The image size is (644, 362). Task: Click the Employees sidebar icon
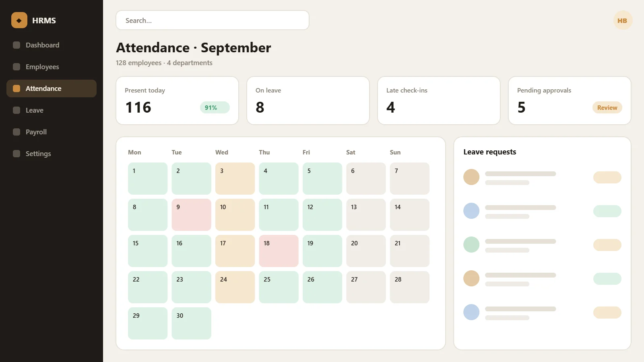point(17,67)
